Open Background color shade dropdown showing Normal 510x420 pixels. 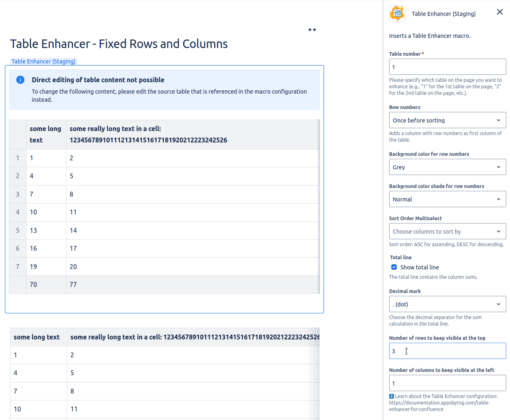tap(447, 199)
